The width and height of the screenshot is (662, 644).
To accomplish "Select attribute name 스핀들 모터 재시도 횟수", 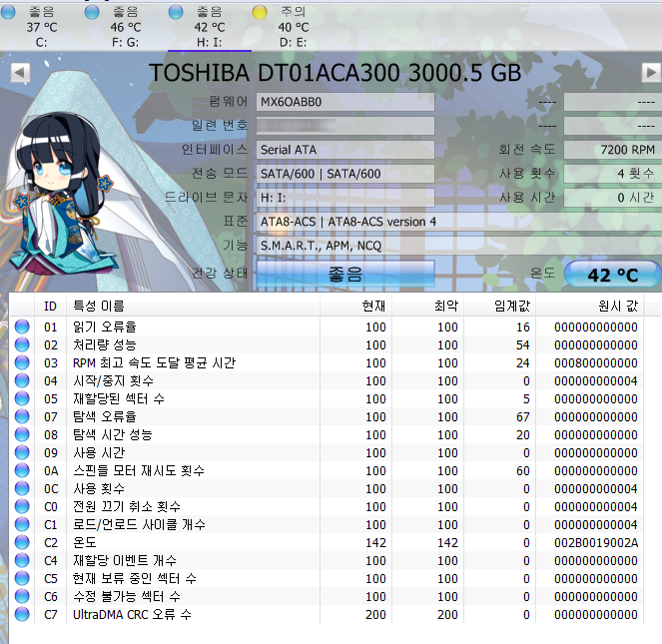I will [x=139, y=470].
